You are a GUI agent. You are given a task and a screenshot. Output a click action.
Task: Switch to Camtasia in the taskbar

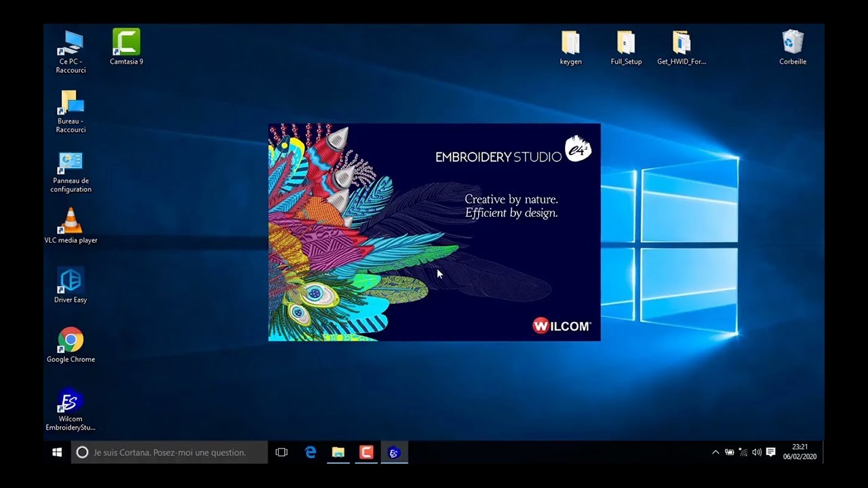[x=366, y=452]
